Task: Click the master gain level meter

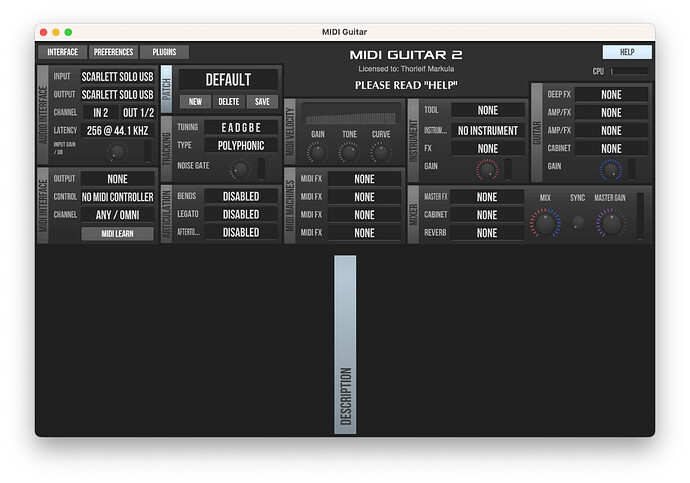Action: (x=640, y=216)
